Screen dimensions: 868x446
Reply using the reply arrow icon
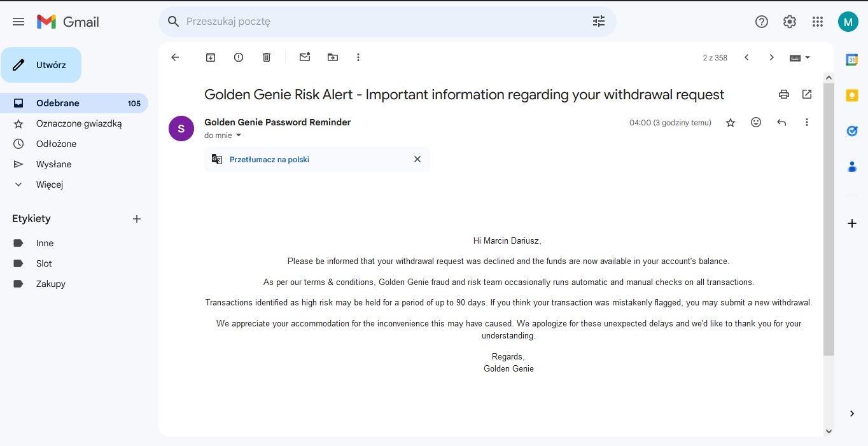(x=781, y=122)
